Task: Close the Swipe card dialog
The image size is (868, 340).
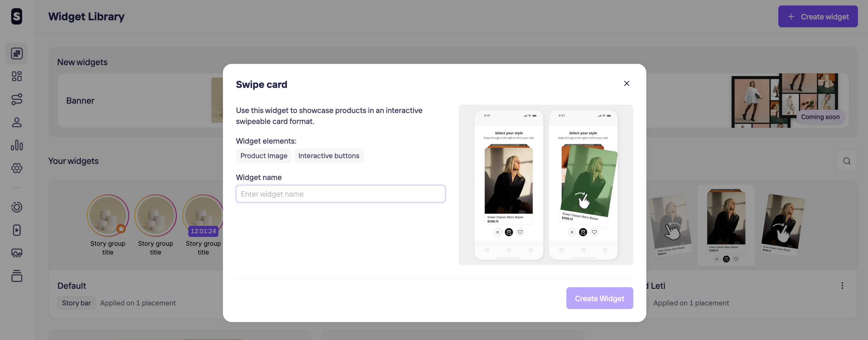Action: point(626,83)
